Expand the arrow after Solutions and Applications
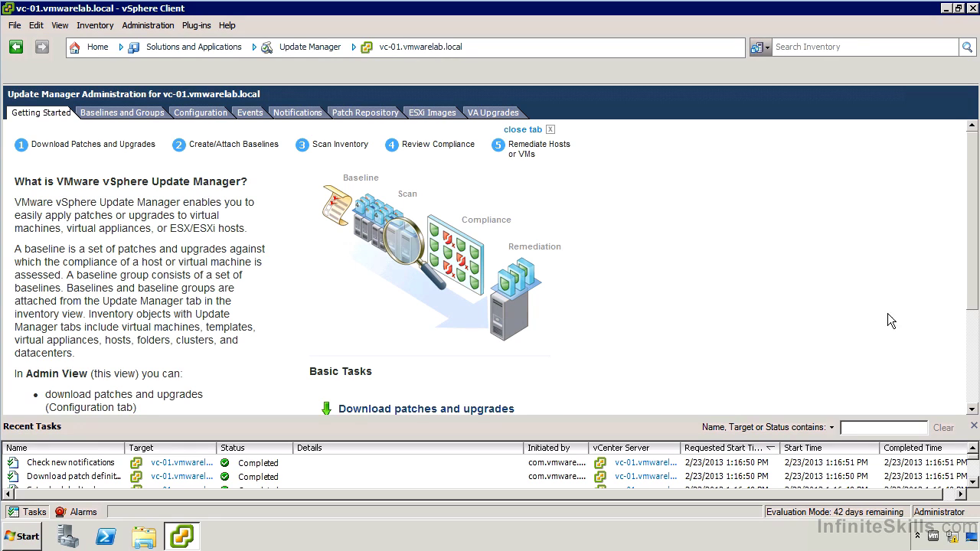Viewport: 980px width, 551px height. coord(254,47)
